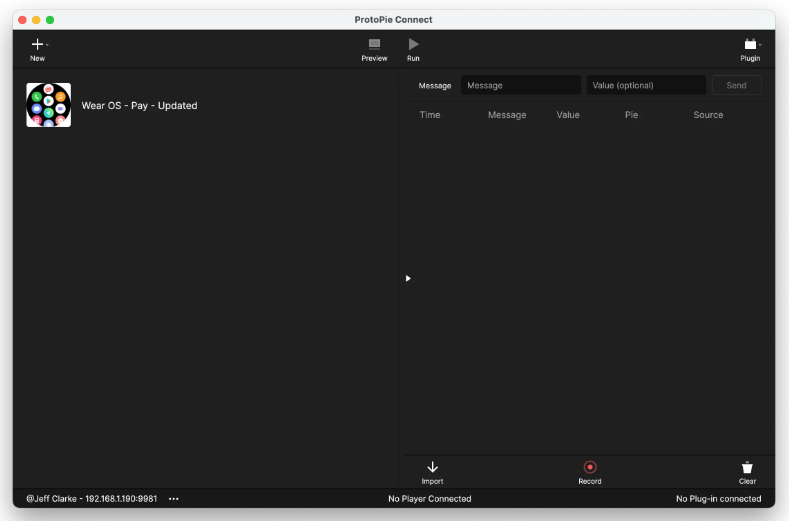Viewport: 789px width, 521px height.
Task: Collapse the message panel with the triangle
Action: click(408, 278)
